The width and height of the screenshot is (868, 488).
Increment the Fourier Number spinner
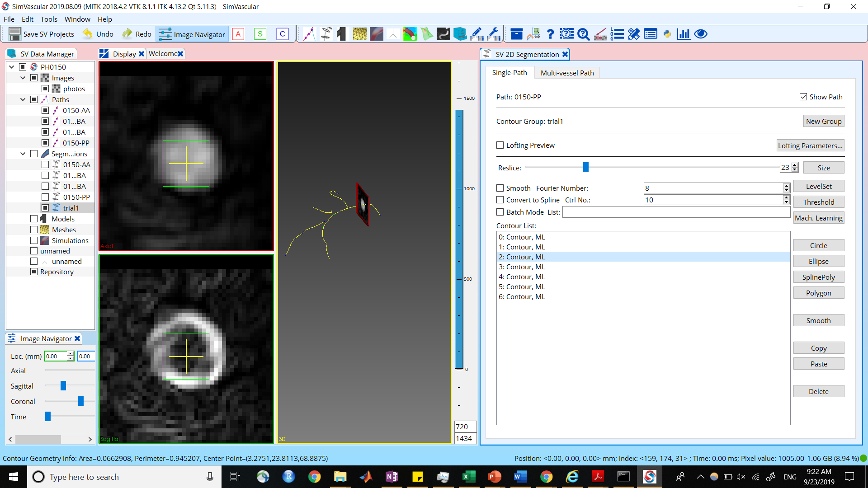click(786, 185)
